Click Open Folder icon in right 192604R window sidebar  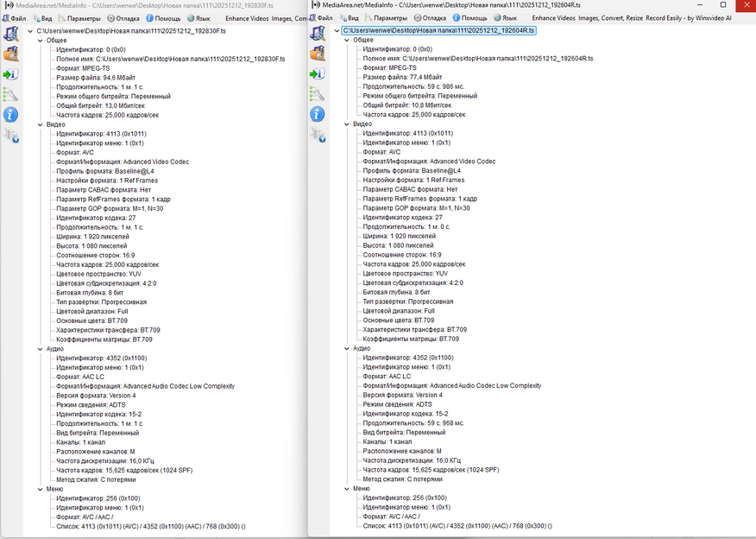coord(318,53)
